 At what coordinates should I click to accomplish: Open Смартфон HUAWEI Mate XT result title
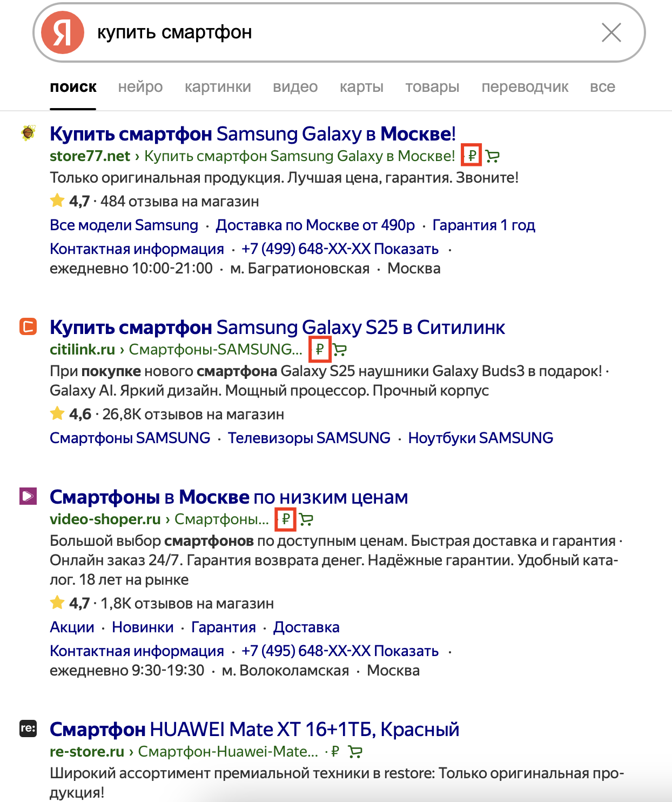[254, 730]
